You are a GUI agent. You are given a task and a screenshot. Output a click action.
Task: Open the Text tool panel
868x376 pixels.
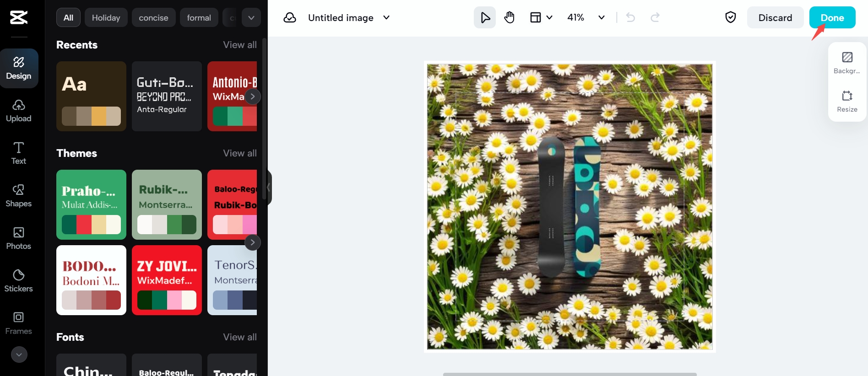click(19, 153)
